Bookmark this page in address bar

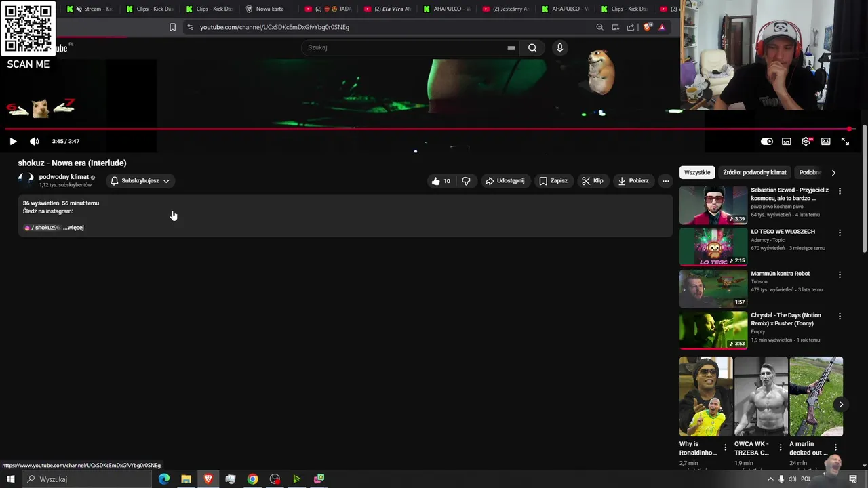pyautogui.click(x=172, y=27)
